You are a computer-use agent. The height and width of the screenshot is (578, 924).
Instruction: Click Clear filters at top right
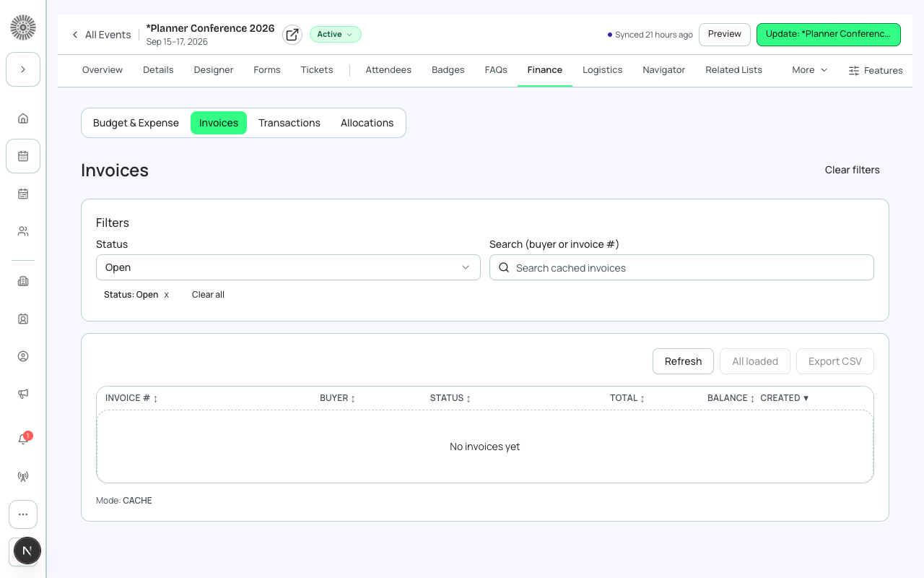coord(853,170)
